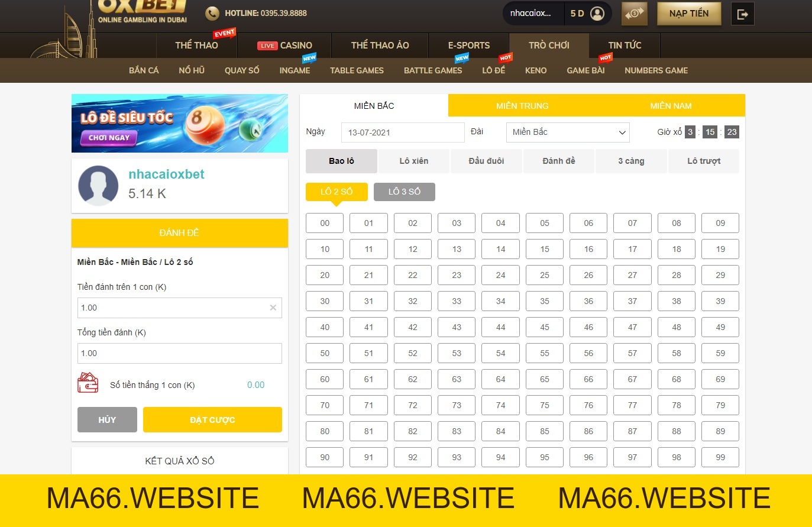Screen dimensions: 812x527
Task: Go to LÔ ĐỀ submenu
Action: point(493,70)
